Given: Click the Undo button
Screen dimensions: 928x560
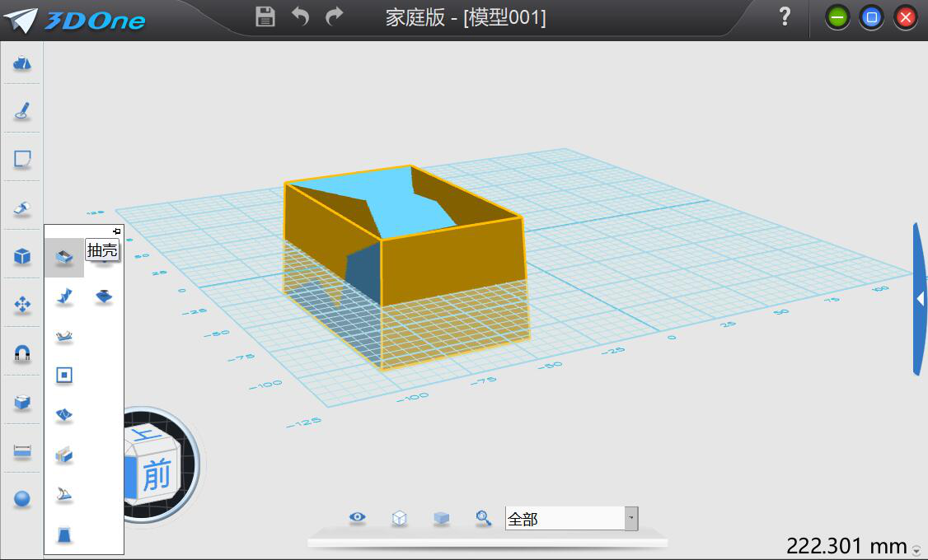Looking at the screenshot, I should pyautogui.click(x=302, y=16).
